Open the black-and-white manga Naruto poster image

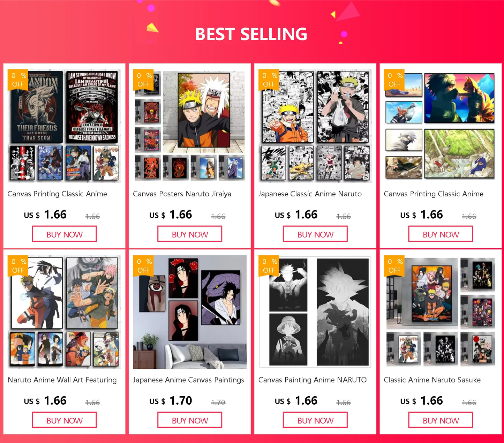coord(315,126)
